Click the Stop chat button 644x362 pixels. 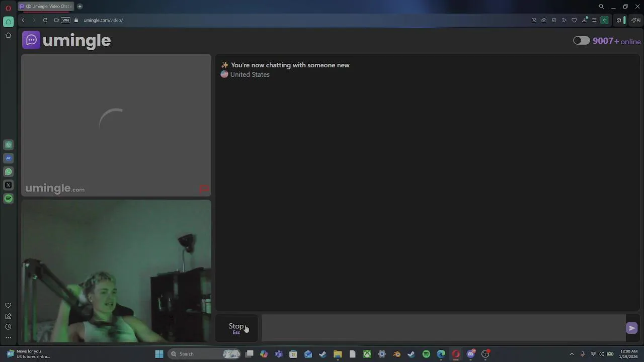(236, 328)
